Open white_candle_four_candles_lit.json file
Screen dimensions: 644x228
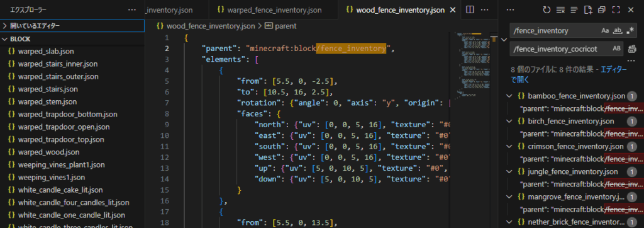[x=74, y=202]
